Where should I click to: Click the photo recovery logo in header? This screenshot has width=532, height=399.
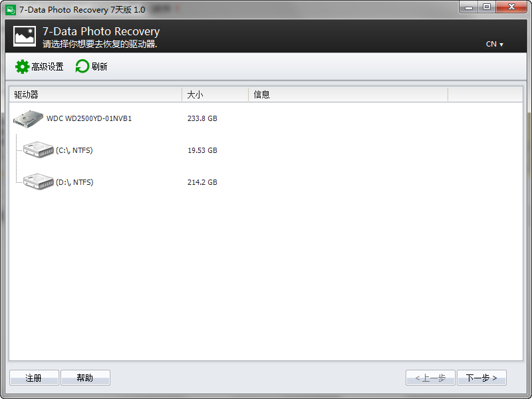tap(25, 36)
